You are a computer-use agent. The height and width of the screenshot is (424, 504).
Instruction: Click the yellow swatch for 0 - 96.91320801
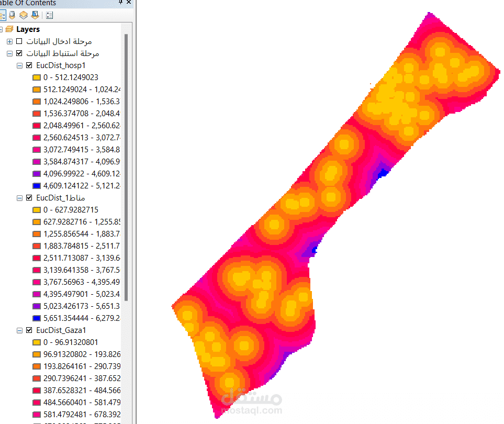click(37, 342)
